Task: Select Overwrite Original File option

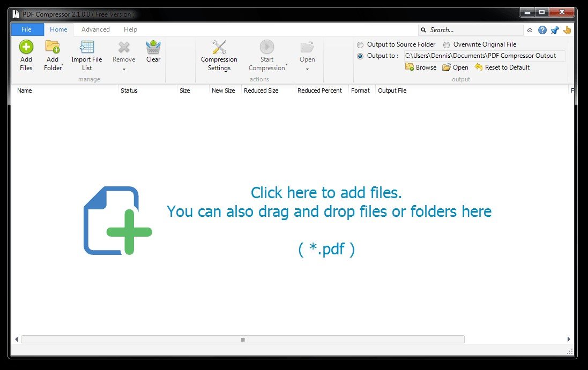Action: coord(446,45)
